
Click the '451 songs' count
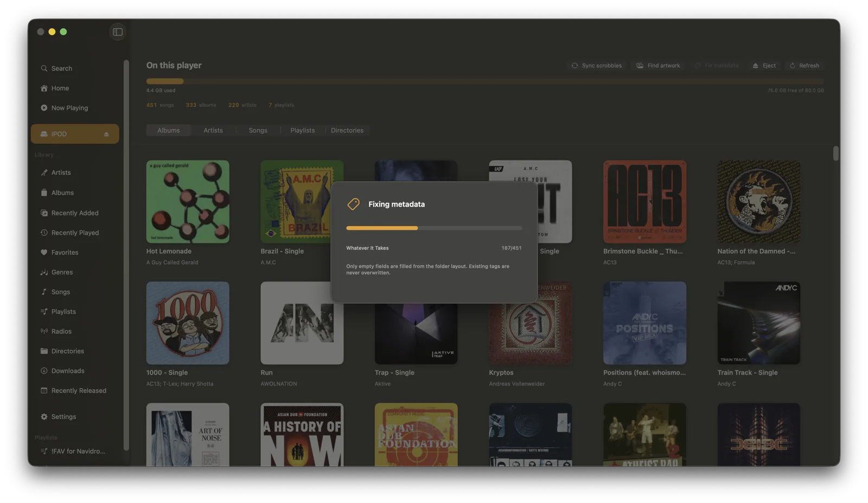(x=160, y=105)
